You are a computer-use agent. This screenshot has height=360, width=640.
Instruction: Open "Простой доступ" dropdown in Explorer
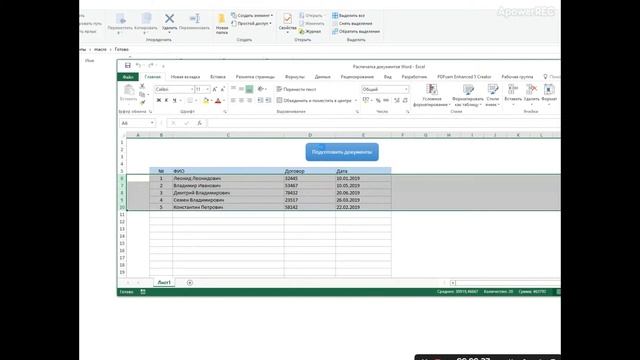[251, 23]
